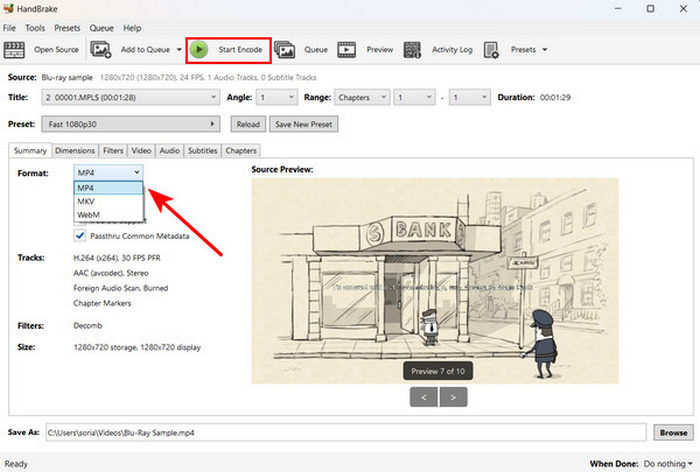700x472 pixels.
Task: Click the 'Decomb' filter text
Action: [88, 326]
